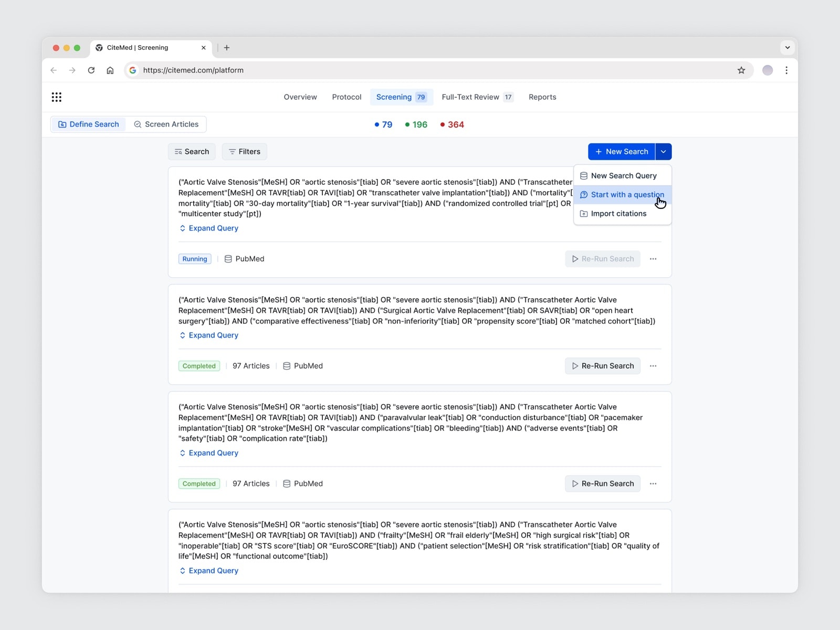The image size is (840, 630).
Task: Open the New Search dropdown arrow
Action: tap(664, 152)
